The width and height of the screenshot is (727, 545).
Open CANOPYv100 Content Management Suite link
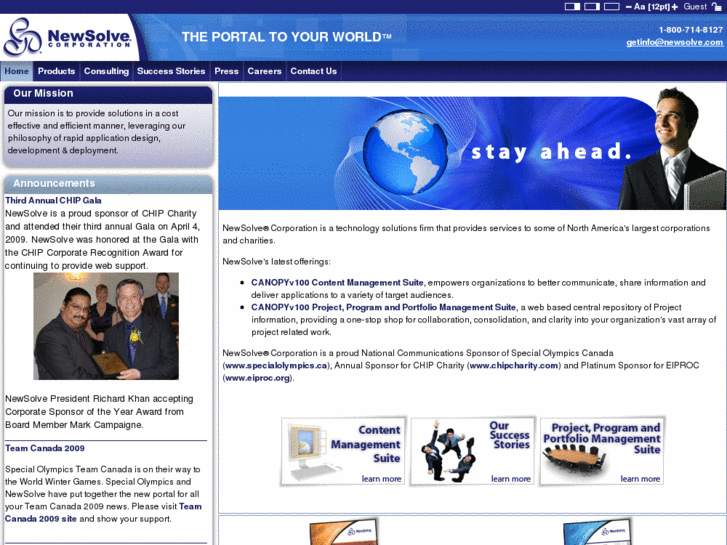tap(337, 282)
